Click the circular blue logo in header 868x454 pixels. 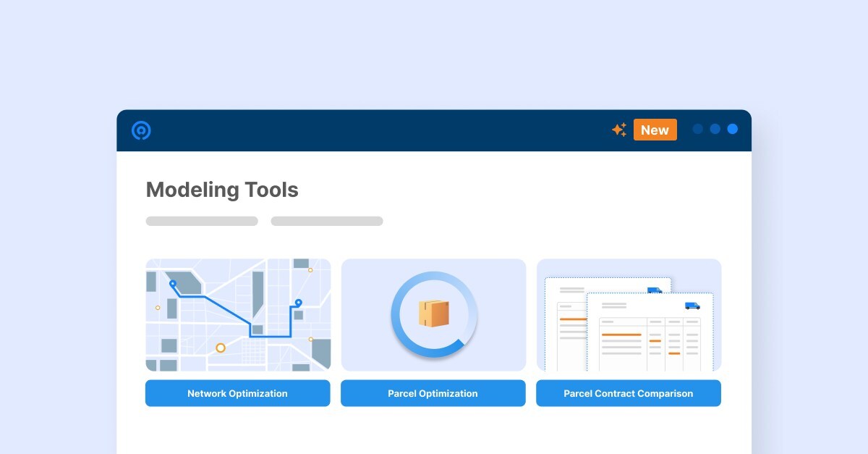(141, 130)
